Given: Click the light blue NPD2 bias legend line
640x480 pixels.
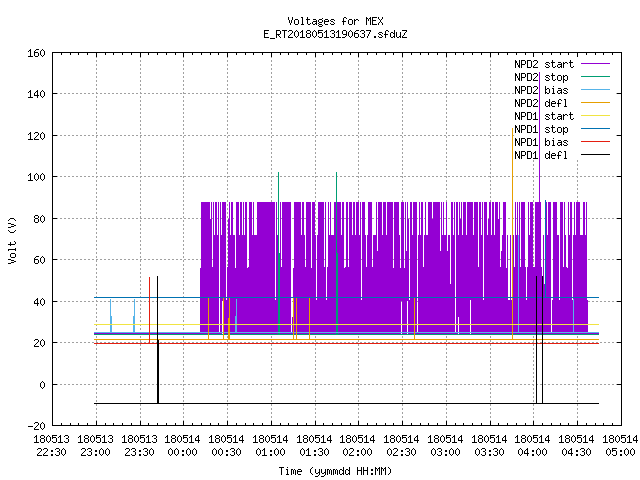Looking at the screenshot, I should pos(595,90).
